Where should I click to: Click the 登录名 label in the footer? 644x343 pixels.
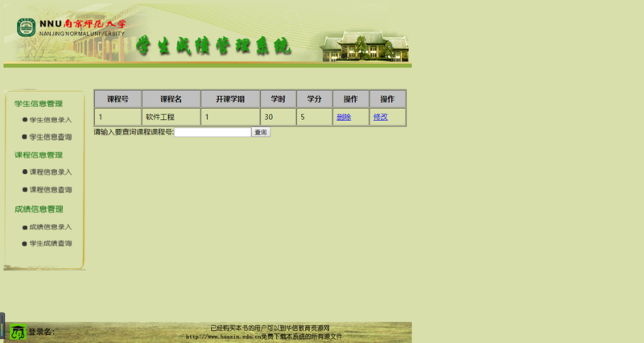(41, 332)
